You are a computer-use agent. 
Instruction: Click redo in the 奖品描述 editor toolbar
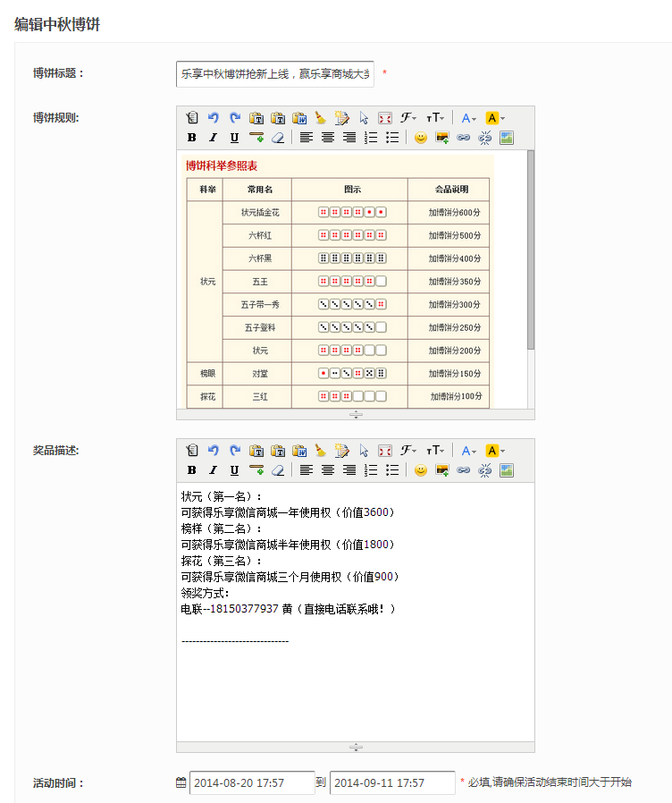pyautogui.click(x=235, y=451)
